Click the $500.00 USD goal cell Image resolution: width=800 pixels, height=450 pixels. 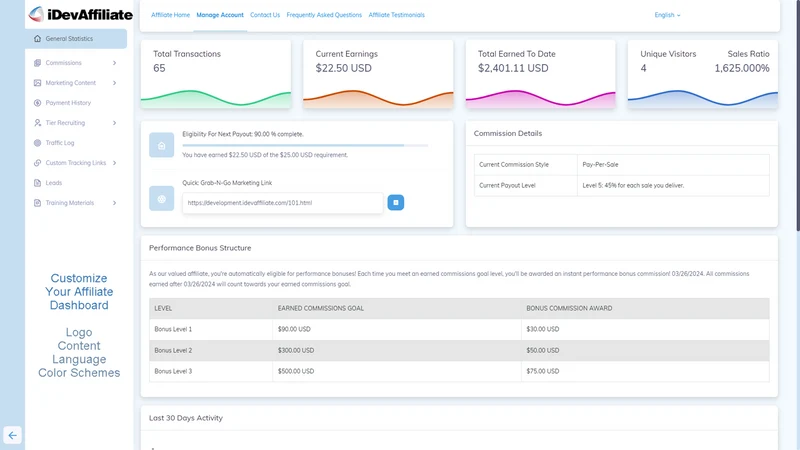coord(396,371)
